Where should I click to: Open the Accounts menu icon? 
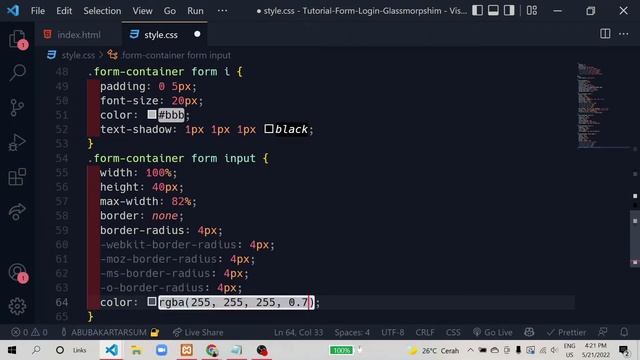[17, 272]
